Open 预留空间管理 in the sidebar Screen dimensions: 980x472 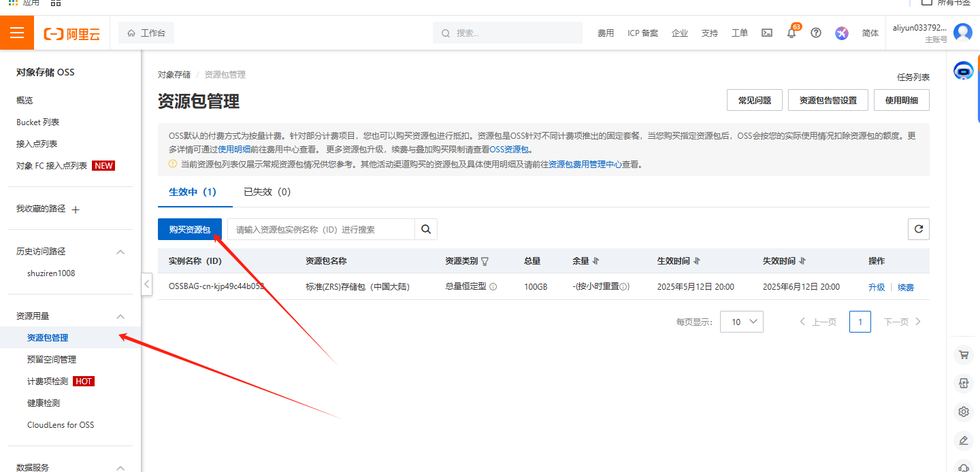[x=52, y=359]
